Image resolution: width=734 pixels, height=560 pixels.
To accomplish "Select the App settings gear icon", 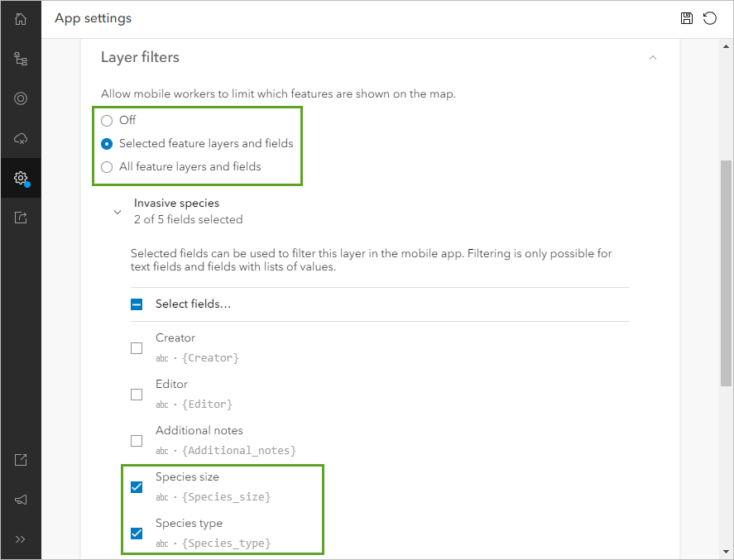I will click(x=21, y=178).
